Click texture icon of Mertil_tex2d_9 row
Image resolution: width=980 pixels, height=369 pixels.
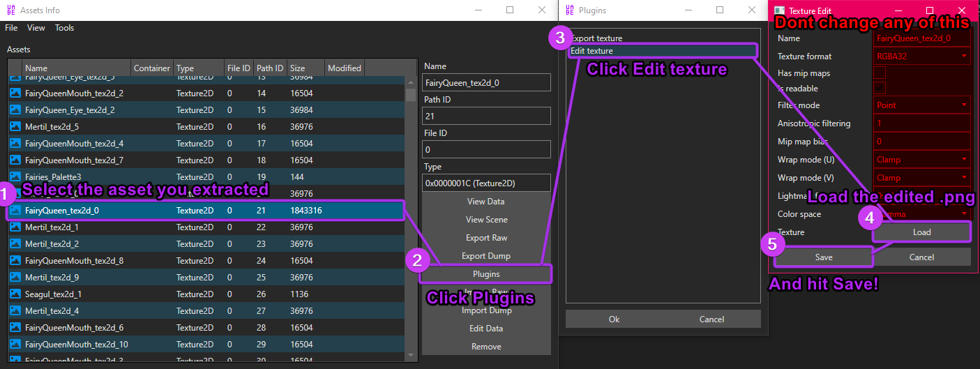[15, 277]
